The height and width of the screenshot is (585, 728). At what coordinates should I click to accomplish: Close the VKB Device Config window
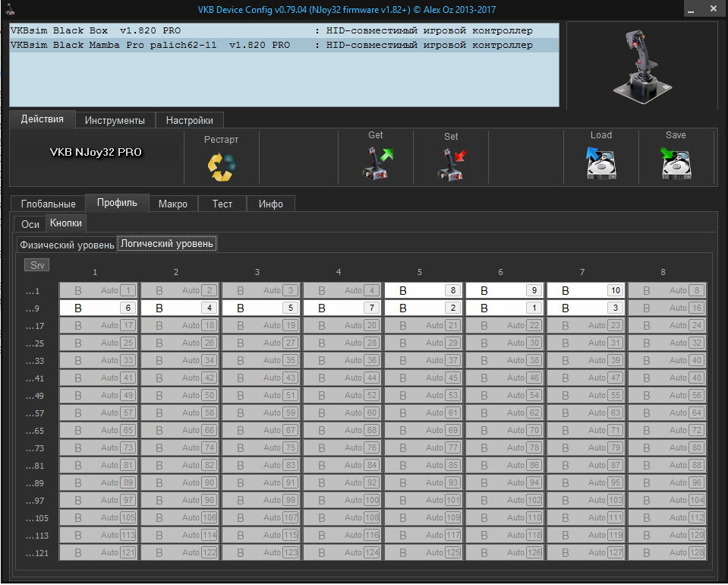[x=714, y=9]
